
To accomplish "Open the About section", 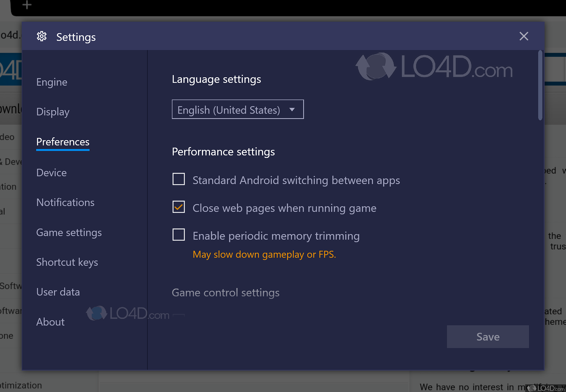I will (50, 322).
